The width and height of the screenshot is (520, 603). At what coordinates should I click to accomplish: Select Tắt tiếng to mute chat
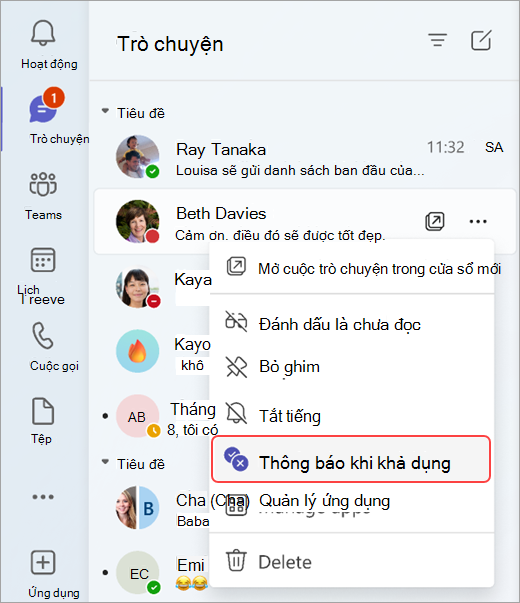(x=352, y=416)
